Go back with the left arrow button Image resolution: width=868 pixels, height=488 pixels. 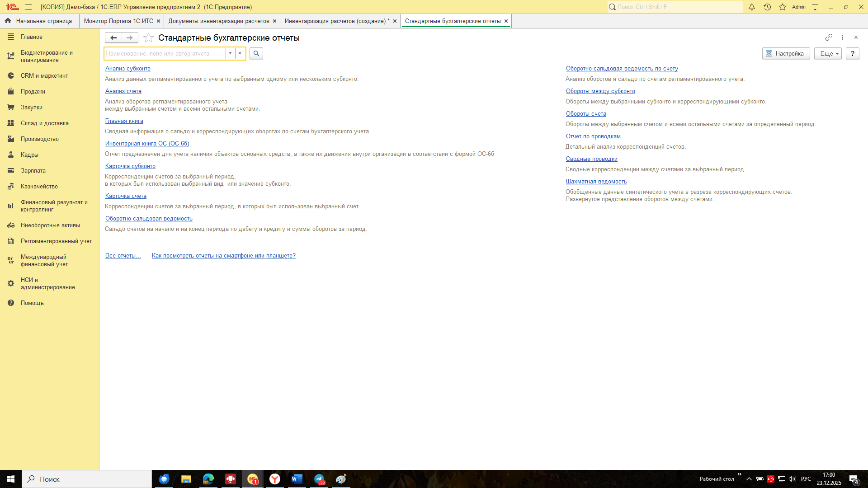click(113, 38)
